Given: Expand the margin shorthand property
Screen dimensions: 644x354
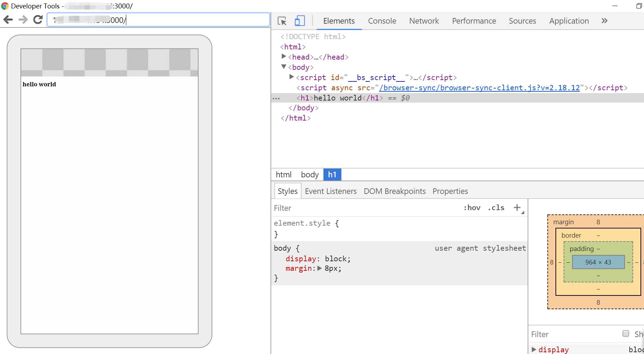Looking at the screenshot, I should [320, 268].
